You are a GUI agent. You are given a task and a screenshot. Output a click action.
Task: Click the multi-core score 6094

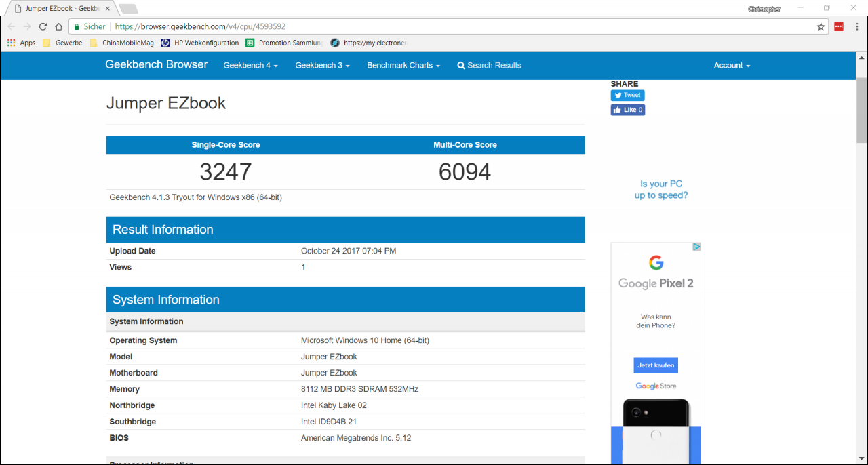[465, 172]
